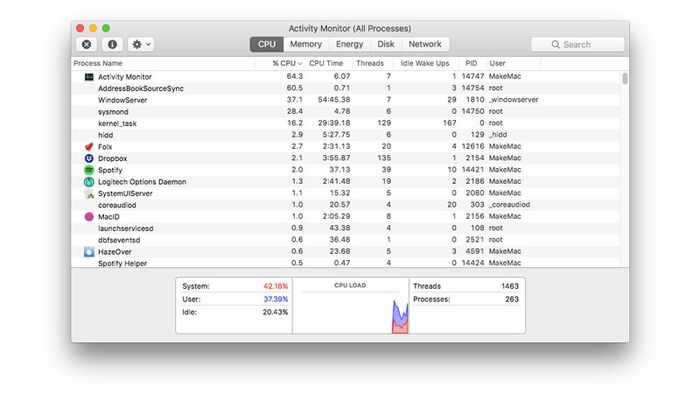This screenshot has height=394, width=700.
Task: Focus the Search field
Action: click(x=577, y=44)
